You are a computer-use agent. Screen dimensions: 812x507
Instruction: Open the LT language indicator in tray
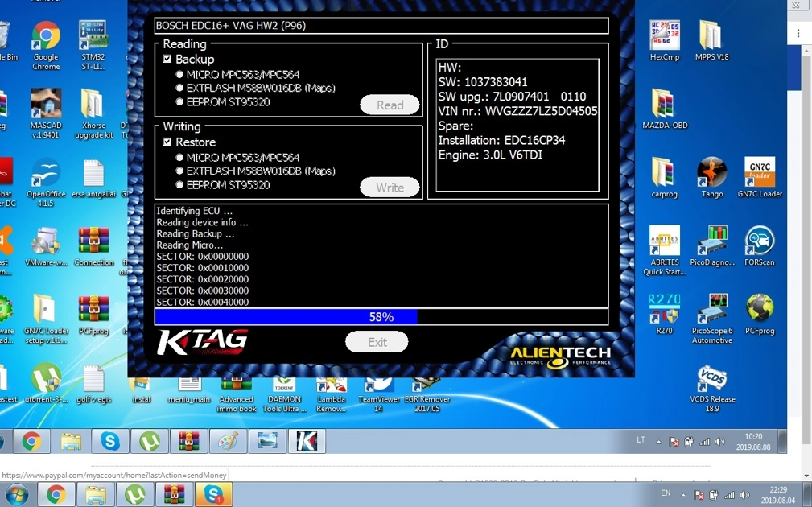pos(641,439)
